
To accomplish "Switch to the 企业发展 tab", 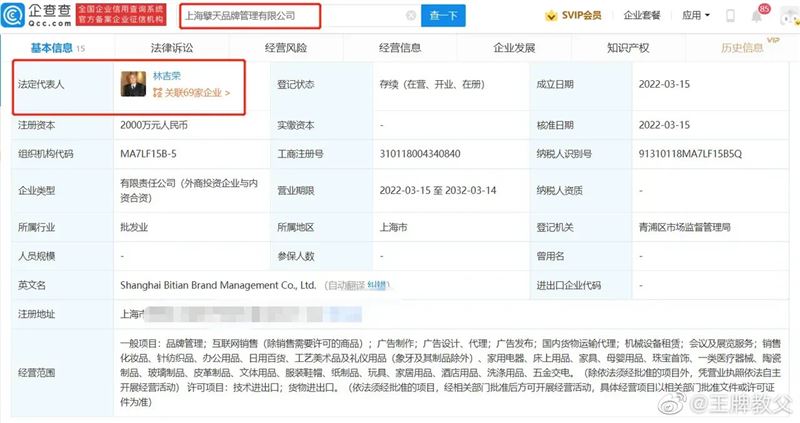I will [514, 48].
